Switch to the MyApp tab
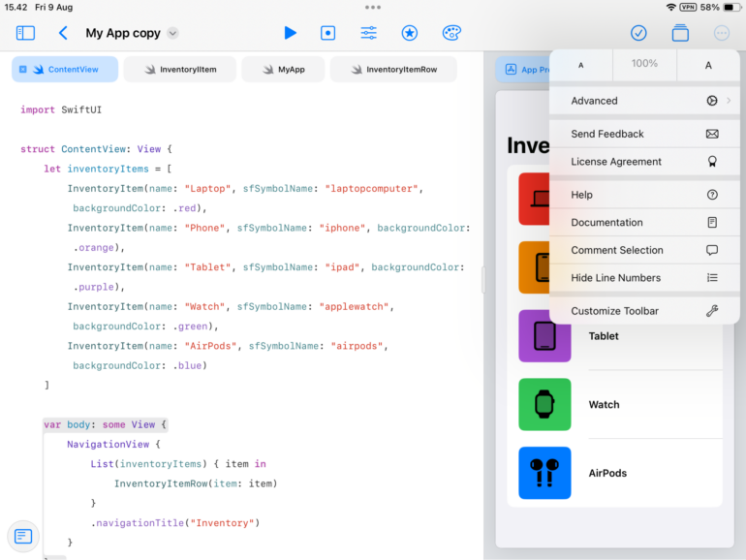746x560 pixels. pyautogui.click(x=283, y=70)
